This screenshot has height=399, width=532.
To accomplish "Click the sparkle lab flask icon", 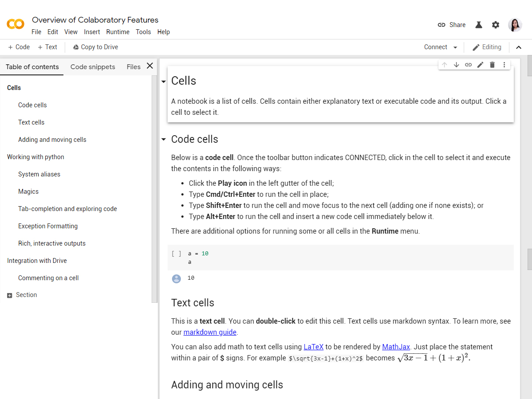I will click(478, 25).
